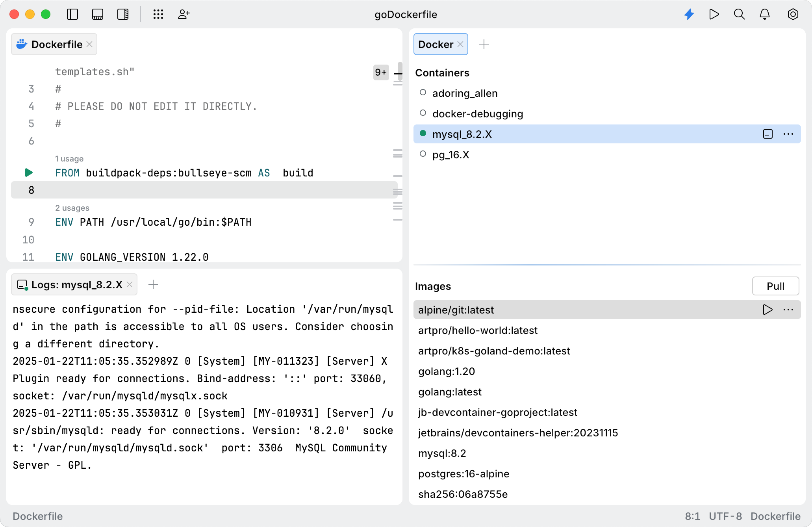Open terminal icon on mysql_8.2.X container row
This screenshot has height=527, width=812.
767,134
